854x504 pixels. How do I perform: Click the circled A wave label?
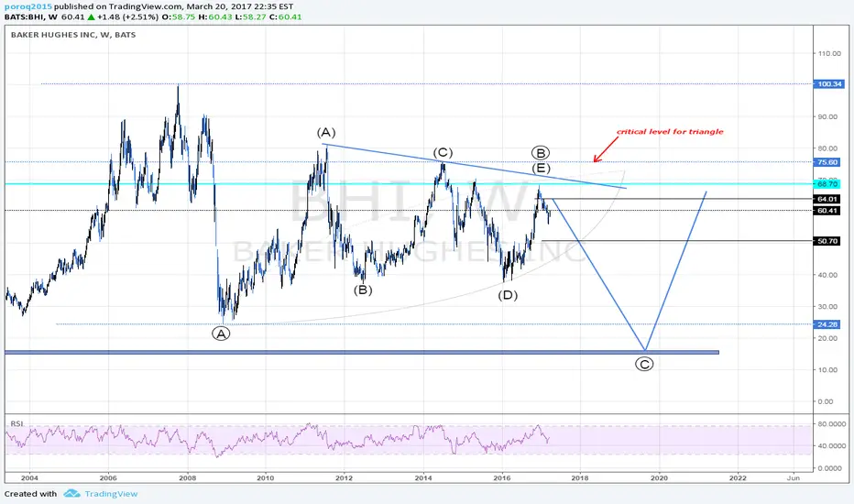(x=221, y=334)
